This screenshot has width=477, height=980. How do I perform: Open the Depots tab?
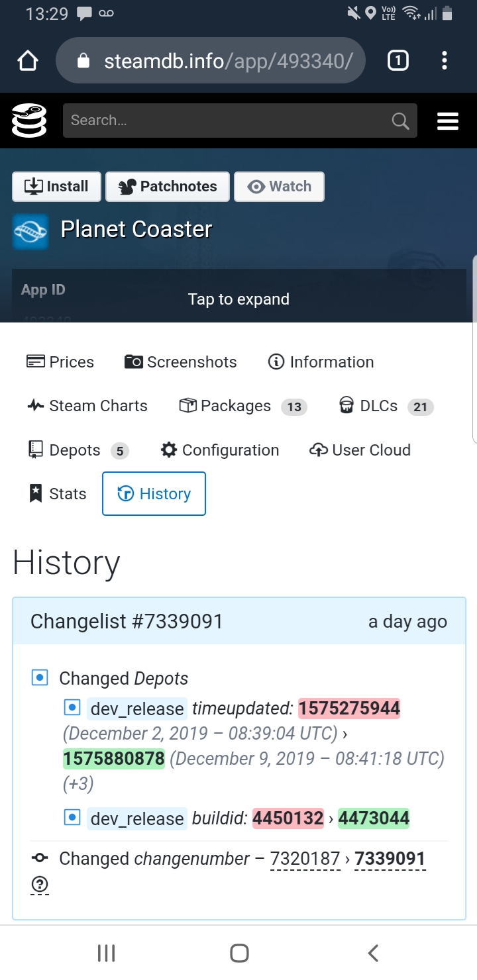tap(78, 450)
